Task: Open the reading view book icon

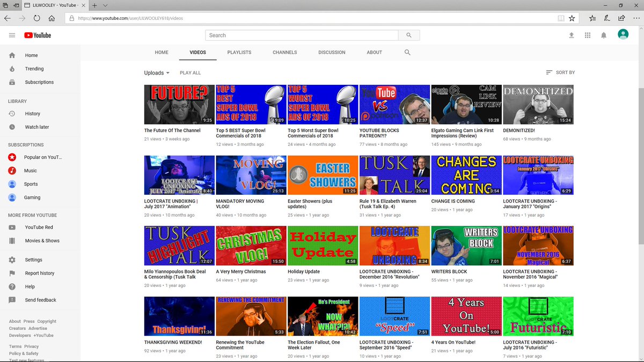Action: pyautogui.click(x=561, y=18)
